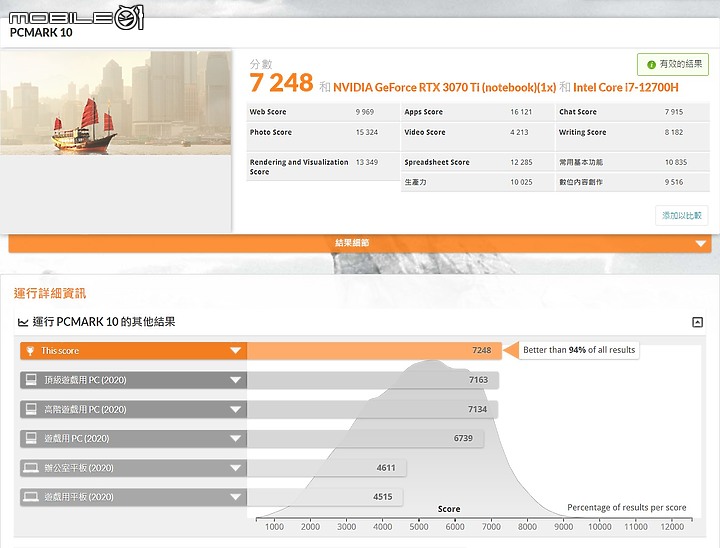
Task: Click the 10 835 essentials score cell
Action: point(632,162)
